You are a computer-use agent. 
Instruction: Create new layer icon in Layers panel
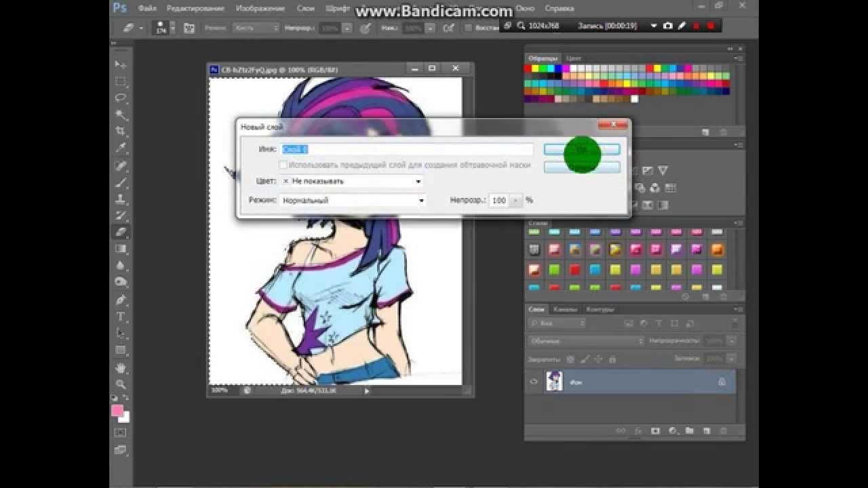(707, 430)
